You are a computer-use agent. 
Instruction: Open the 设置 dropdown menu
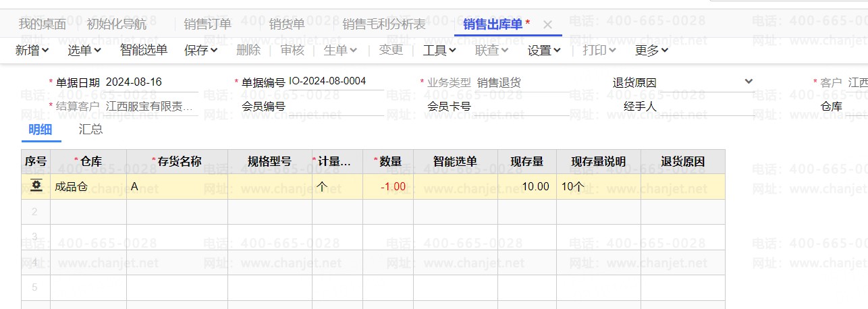point(544,50)
